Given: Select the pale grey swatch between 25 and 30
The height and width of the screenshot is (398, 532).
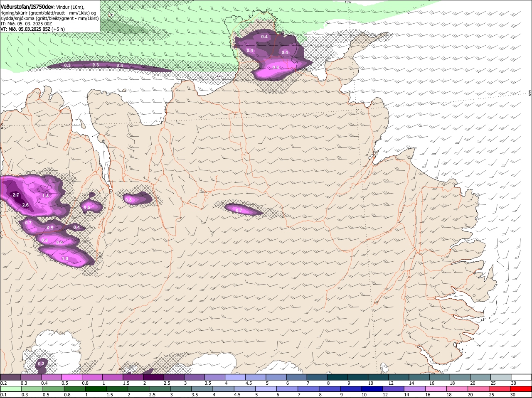Looking at the screenshot, I should pyautogui.click(x=501, y=377).
